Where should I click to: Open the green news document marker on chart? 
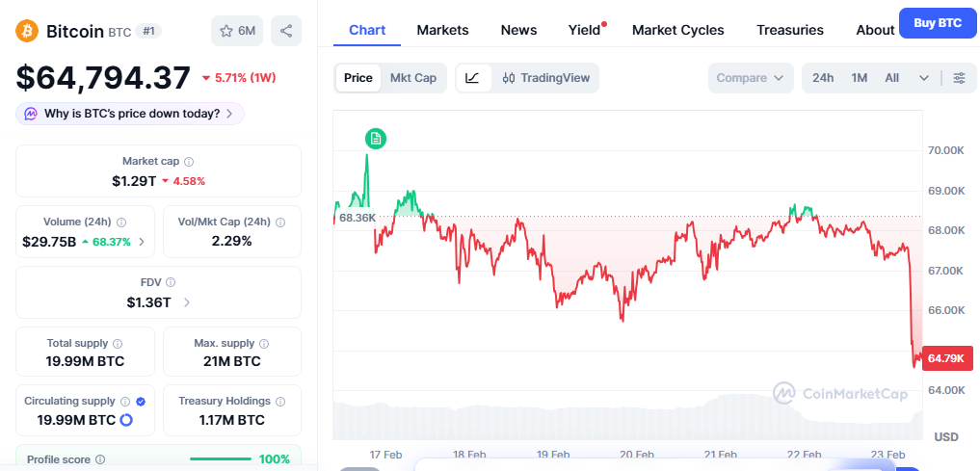pyautogui.click(x=376, y=139)
